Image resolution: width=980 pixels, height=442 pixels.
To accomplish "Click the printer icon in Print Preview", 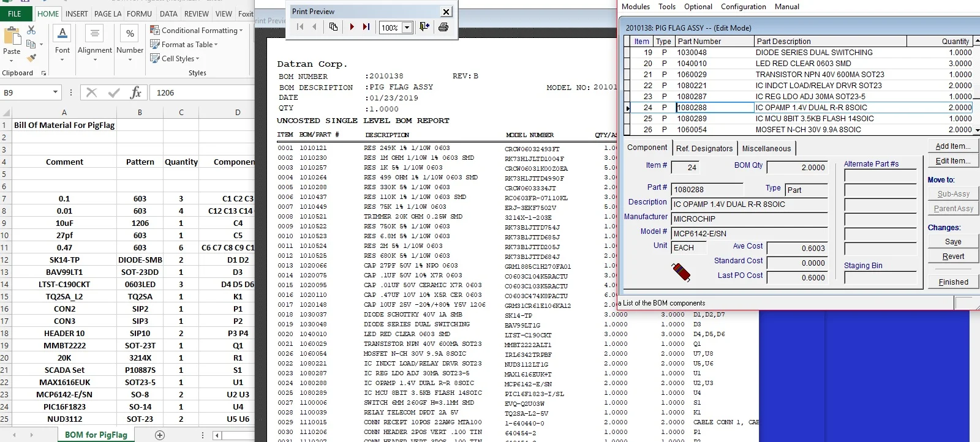I will [443, 27].
